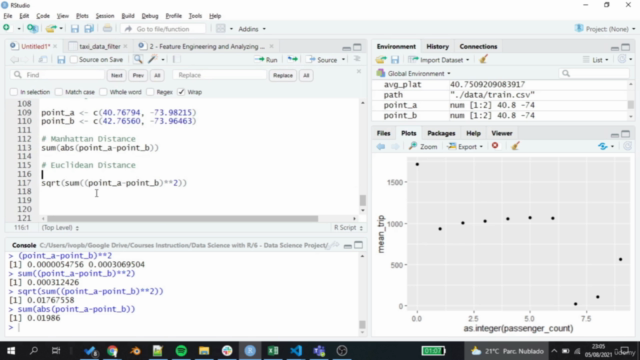The width and height of the screenshot is (640, 360).
Task: Turn on the Regex checkbox
Action: (x=150, y=92)
